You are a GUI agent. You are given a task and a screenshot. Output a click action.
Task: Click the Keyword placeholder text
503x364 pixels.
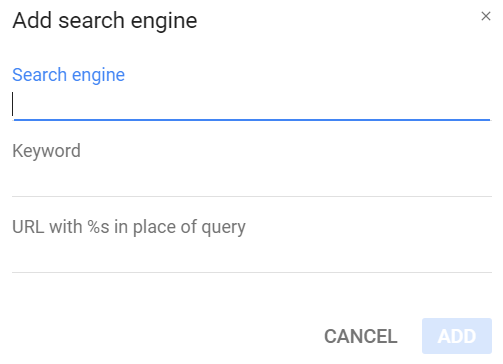click(x=46, y=151)
